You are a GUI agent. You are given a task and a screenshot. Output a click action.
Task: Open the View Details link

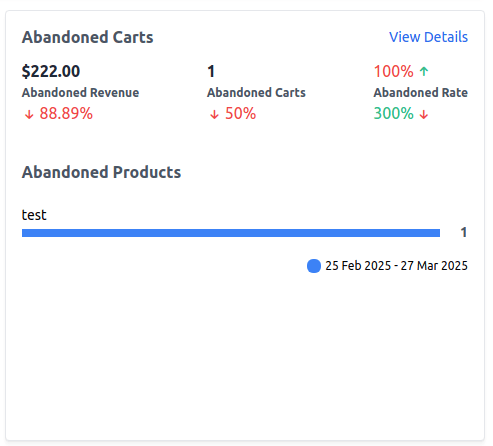coord(428,37)
